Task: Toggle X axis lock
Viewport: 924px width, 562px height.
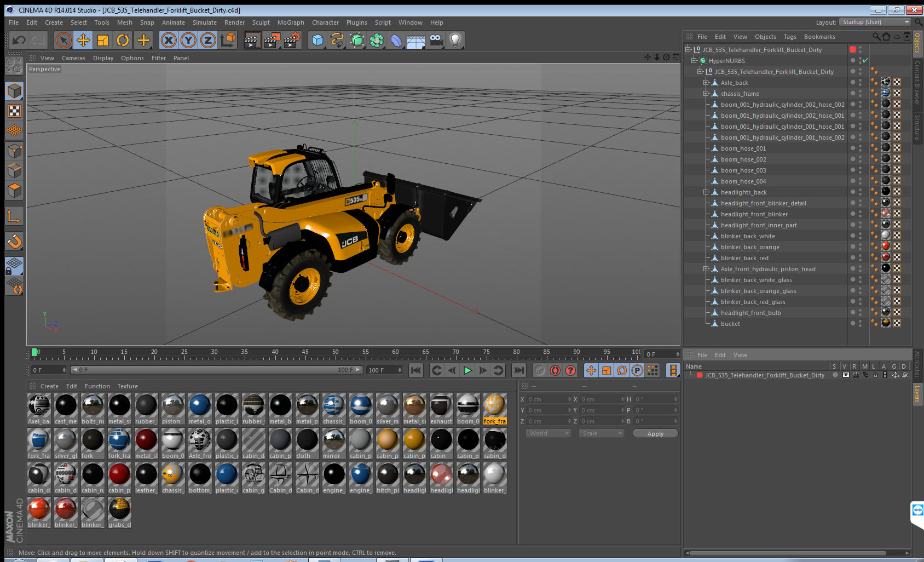Action: [169, 40]
